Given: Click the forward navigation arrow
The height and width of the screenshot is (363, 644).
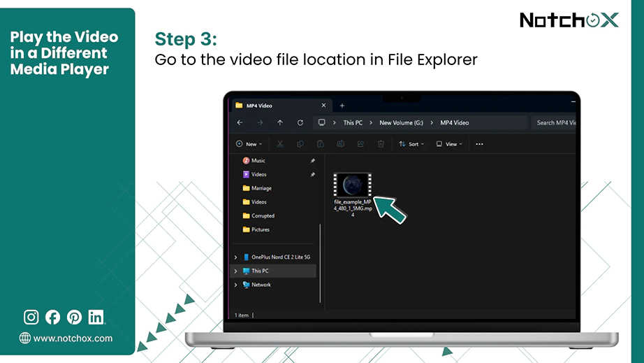Looking at the screenshot, I should (x=260, y=122).
